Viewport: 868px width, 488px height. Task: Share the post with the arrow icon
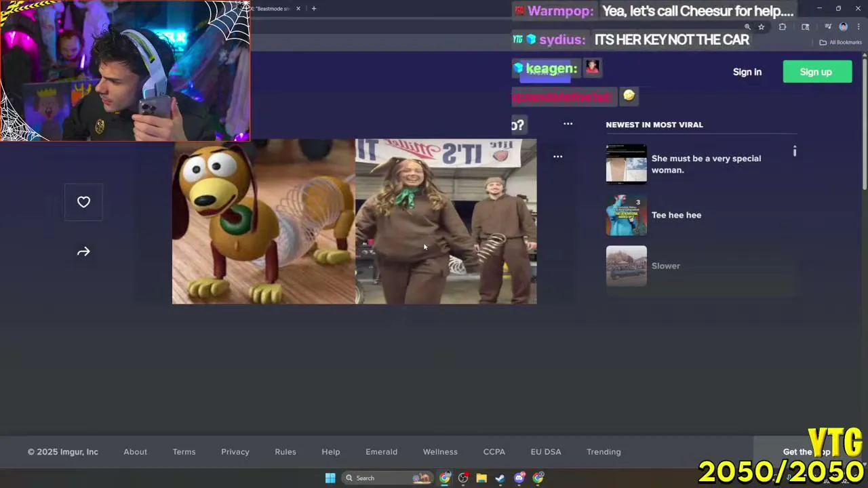(83, 251)
